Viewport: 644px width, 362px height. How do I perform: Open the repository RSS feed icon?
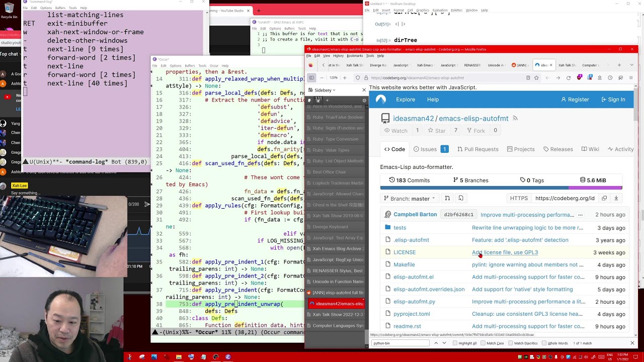[x=515, y=119]
